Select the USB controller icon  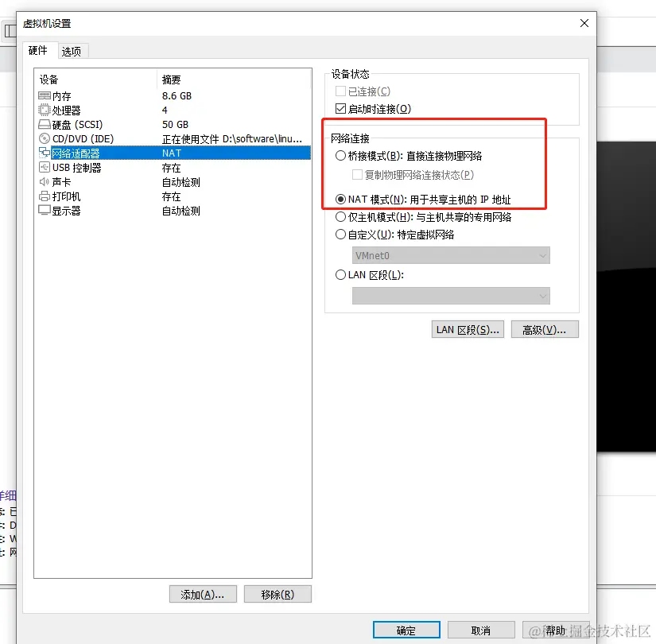pos(45,168)
